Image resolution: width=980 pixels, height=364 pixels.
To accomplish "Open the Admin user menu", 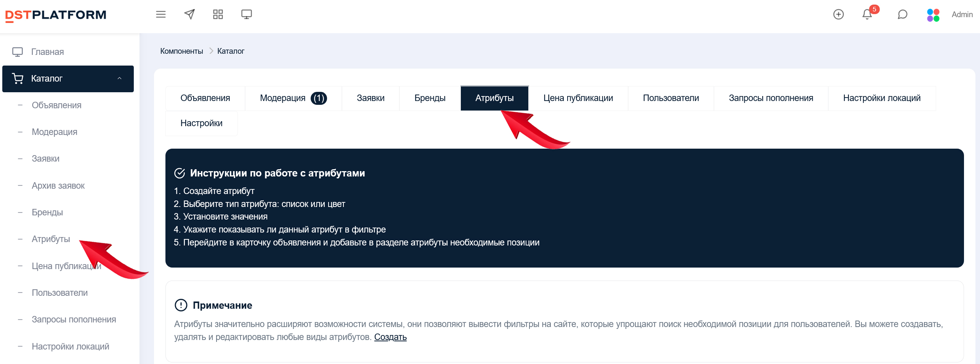I will tap(962, 14).
